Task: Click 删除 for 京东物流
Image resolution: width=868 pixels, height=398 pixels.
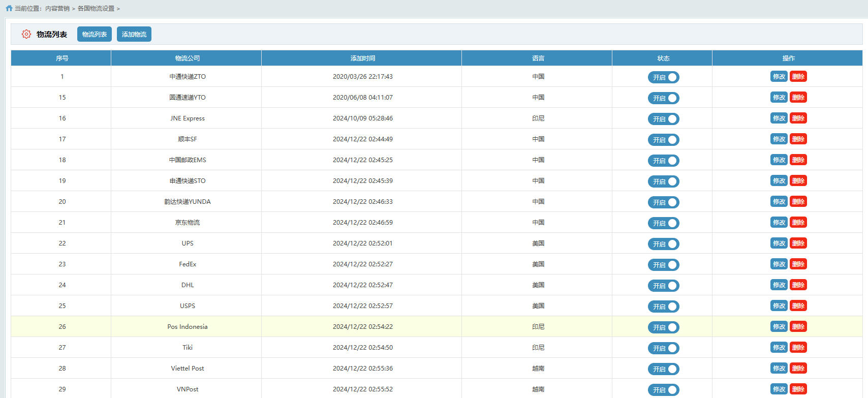Action: click(x=798, y=223)
